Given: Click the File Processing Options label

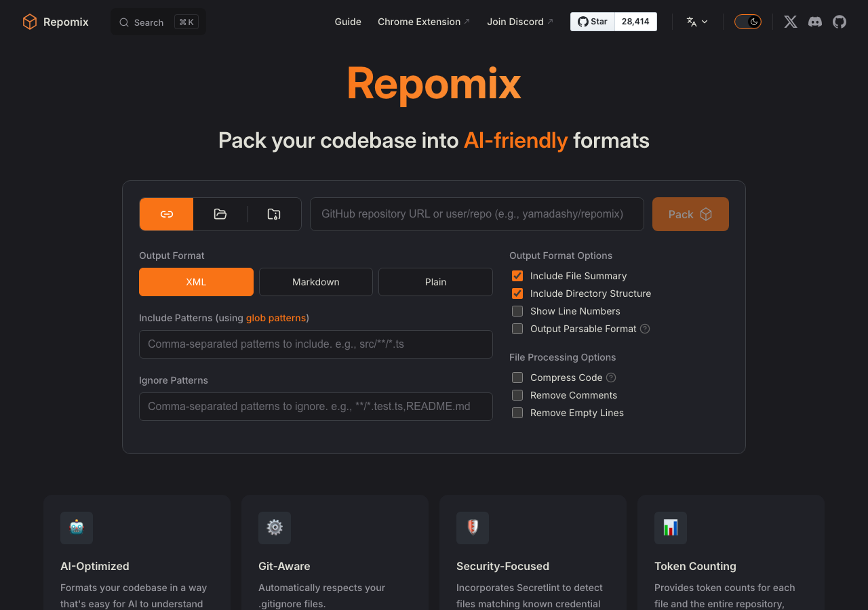Looking at the screenshot, I should click(563, 357).
